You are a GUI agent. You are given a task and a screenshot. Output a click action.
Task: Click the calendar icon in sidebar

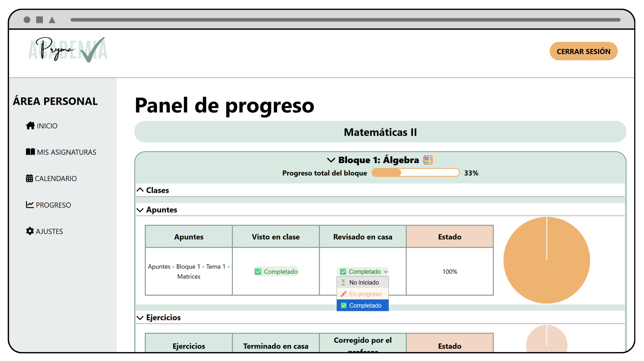tap(29, 178)
